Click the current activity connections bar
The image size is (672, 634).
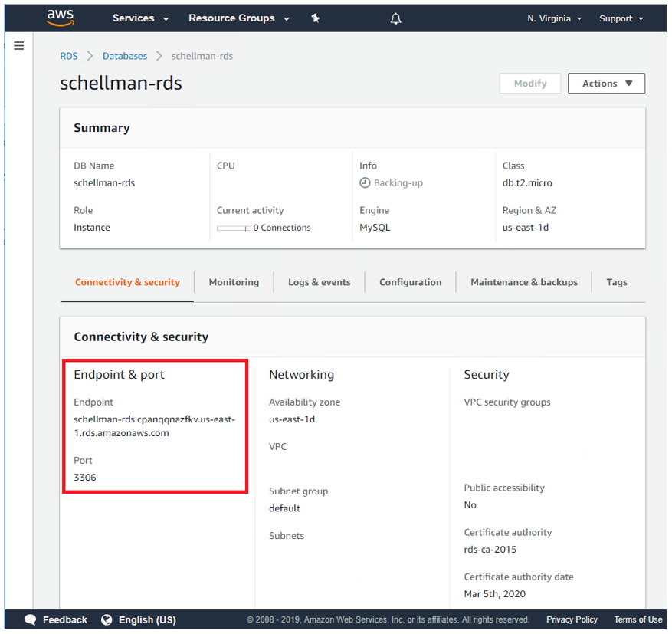(234, 228)
